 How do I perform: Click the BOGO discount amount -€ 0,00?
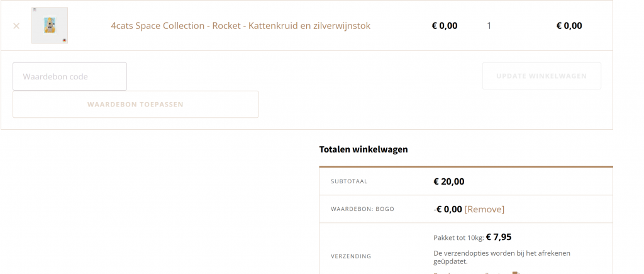pos(448,209)
